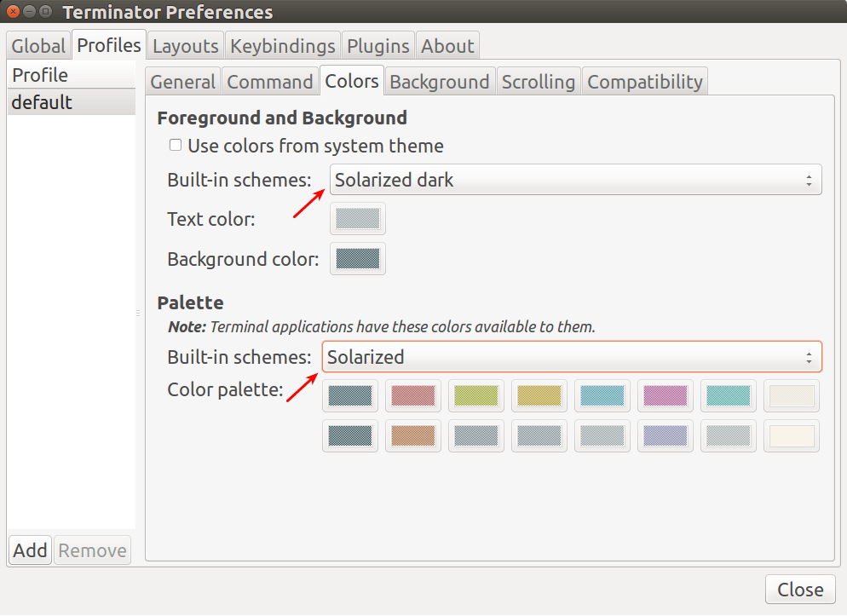The height and width of the screenshot is (616, 847).
Task: Switch to the Scrolling sub-tab
Action: point(539,82)
